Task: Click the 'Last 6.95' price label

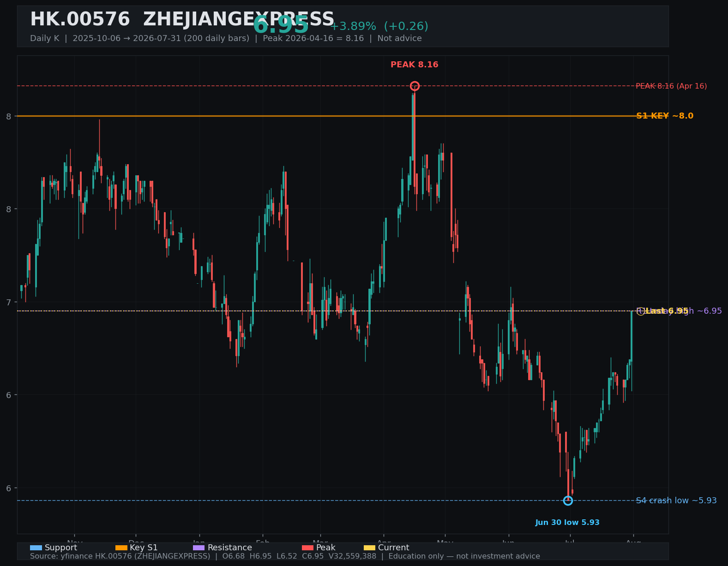Action: (x=667, y=311)
